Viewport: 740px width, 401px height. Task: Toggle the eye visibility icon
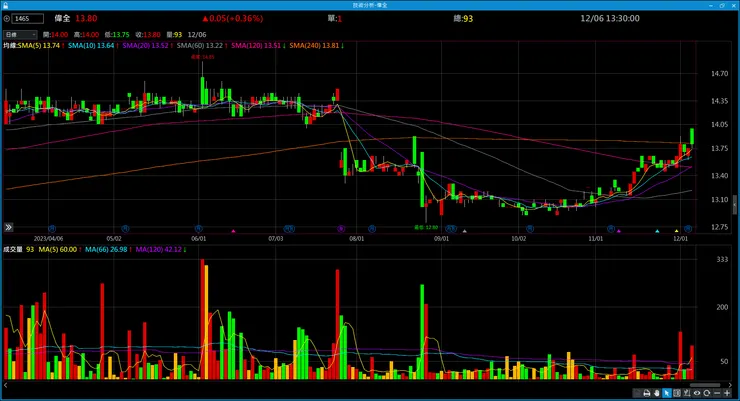697,393
